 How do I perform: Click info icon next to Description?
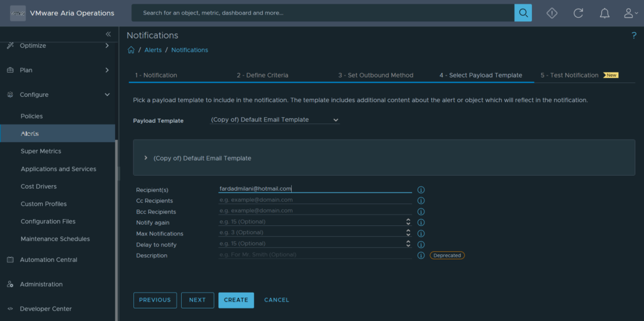421,256
